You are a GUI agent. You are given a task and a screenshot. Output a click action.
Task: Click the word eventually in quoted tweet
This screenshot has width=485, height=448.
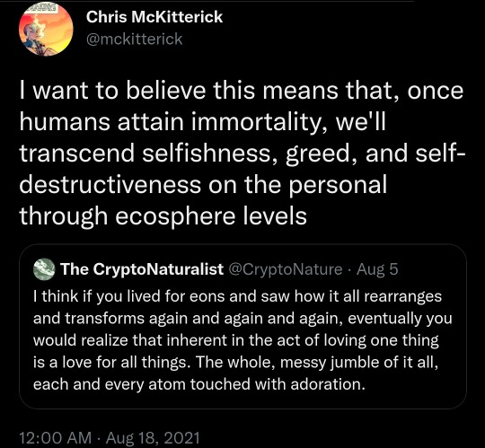[384, 319]
